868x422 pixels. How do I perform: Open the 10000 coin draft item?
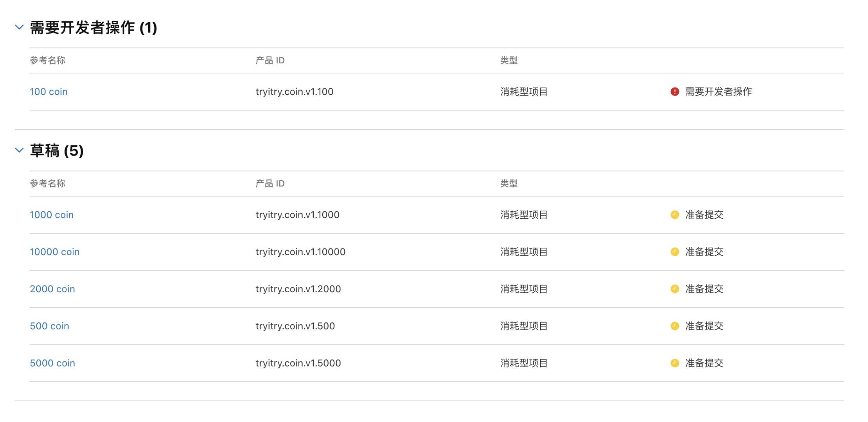55,252
